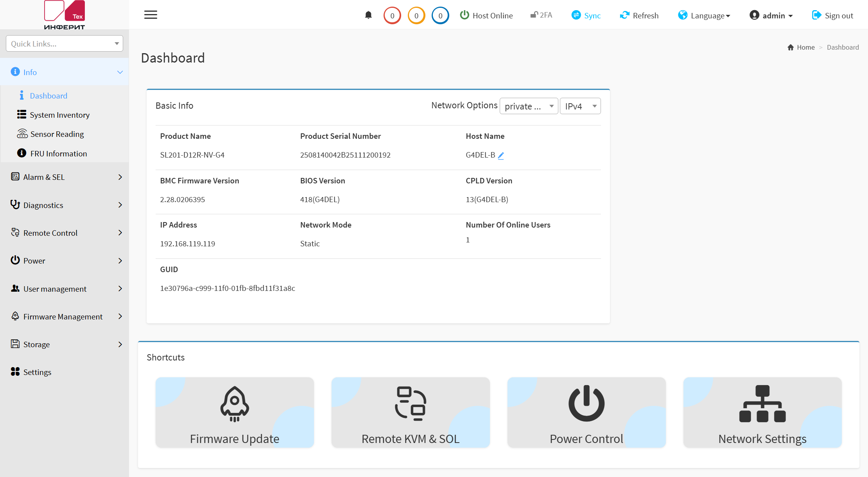The height and width of the screenshot is (477, 868).
Task: Click the Storage disk icon in sidebar
Action: coord(15,344)
